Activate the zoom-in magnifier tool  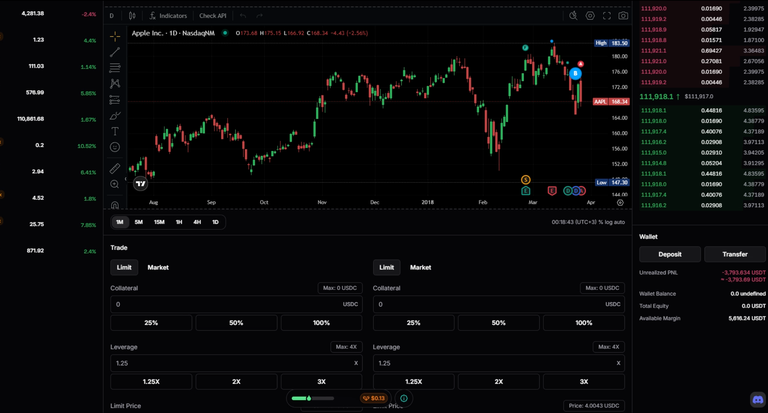[115, 184]
